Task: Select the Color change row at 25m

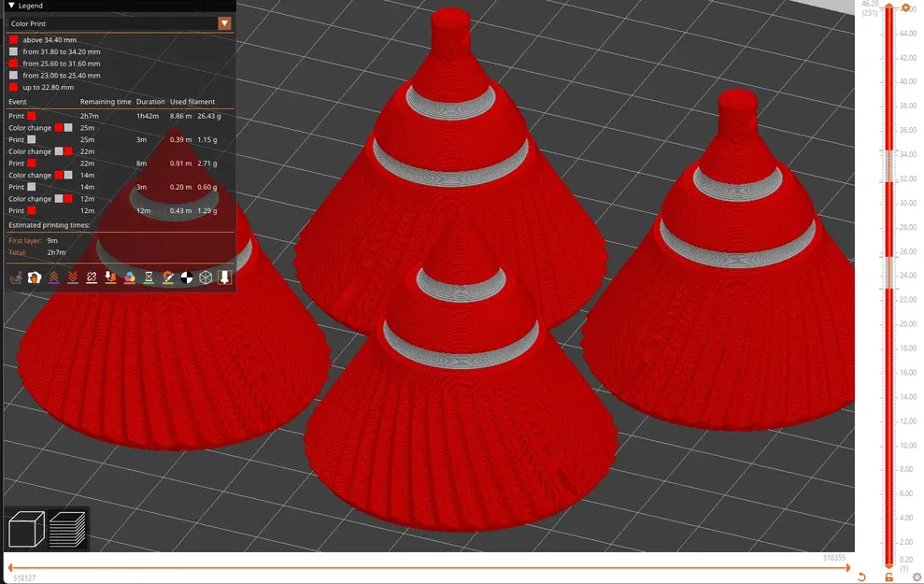Action: (x=121, y=128)
